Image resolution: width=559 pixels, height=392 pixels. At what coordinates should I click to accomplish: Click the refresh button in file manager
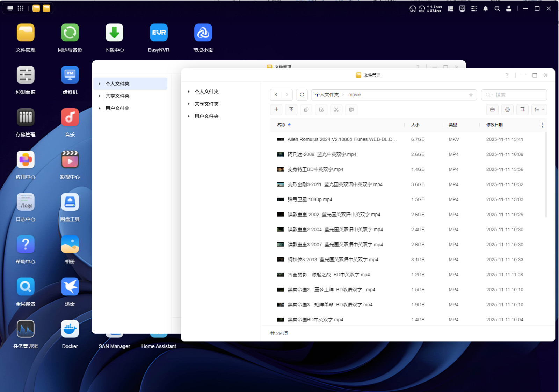click(x=302, y=95)
